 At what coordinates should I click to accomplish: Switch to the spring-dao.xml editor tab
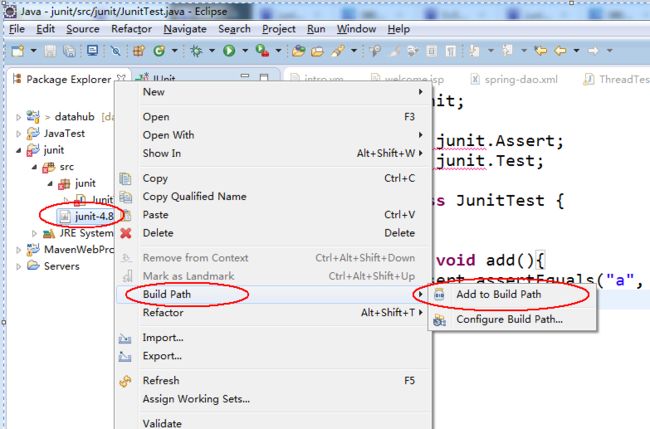point(514,79)
